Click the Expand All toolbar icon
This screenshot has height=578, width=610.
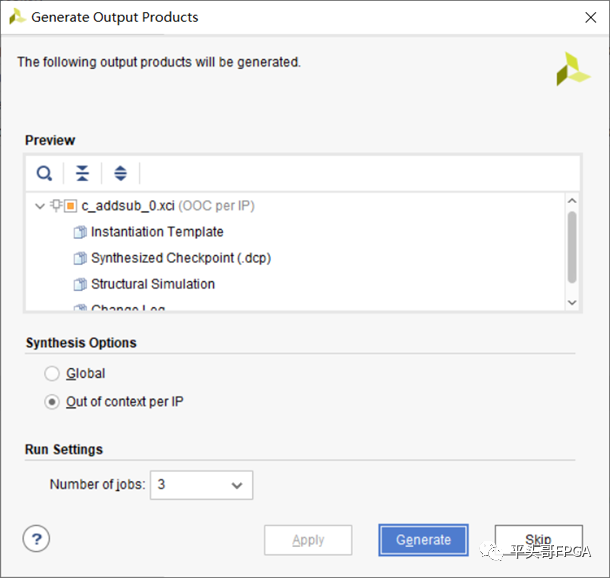(120, 173)
